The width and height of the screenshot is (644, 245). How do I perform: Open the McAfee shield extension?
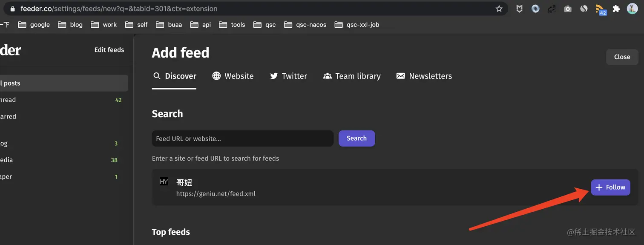click(519, 9)
